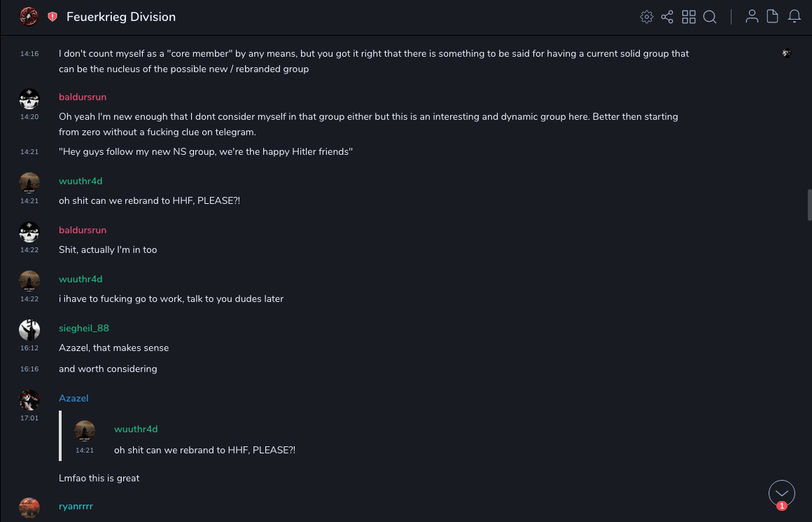Click the ryanrrrr avatar at bottom
The width and height of the screenshot is (812, 522).
tap(29, 508)
